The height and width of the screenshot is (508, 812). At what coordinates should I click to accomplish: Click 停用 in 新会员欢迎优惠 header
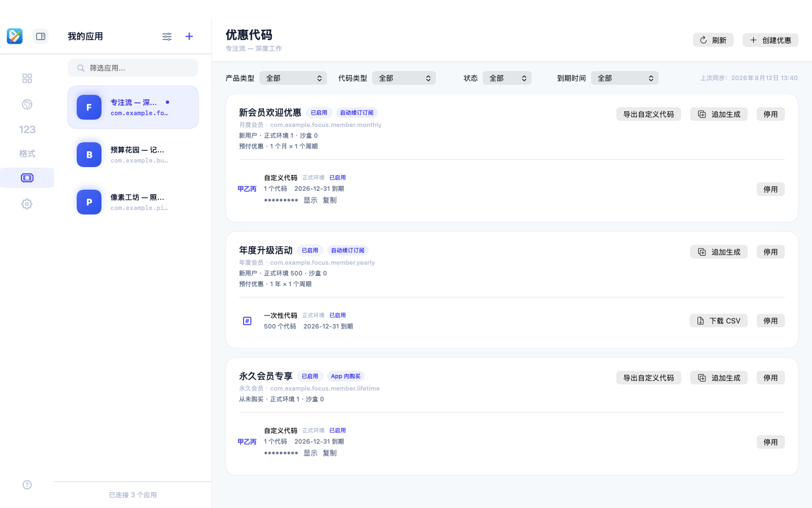pyautogui.click(x=771, y=114)
